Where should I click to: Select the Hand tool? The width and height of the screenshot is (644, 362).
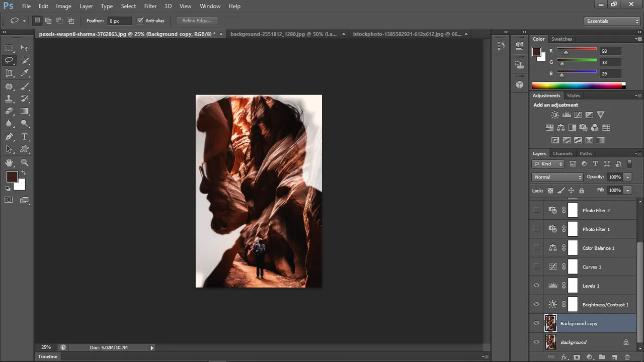coord(9,162)
